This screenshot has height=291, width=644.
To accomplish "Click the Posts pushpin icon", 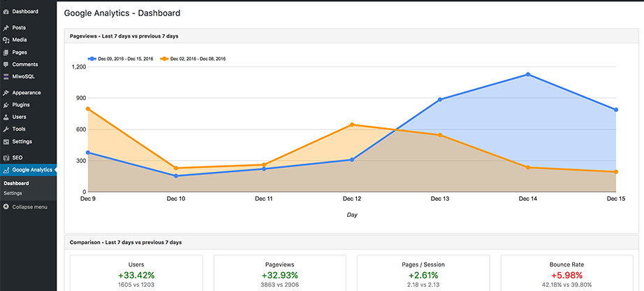I will coord(6,28).
